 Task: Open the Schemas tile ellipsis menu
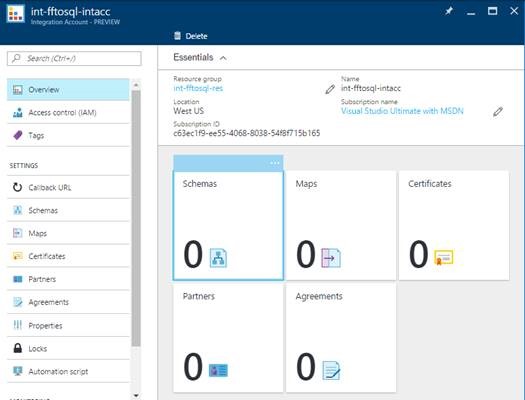pos(275,163)
